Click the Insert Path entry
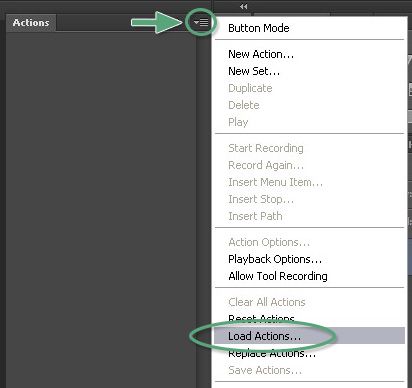The image size is (412, 388). point(255,216)
